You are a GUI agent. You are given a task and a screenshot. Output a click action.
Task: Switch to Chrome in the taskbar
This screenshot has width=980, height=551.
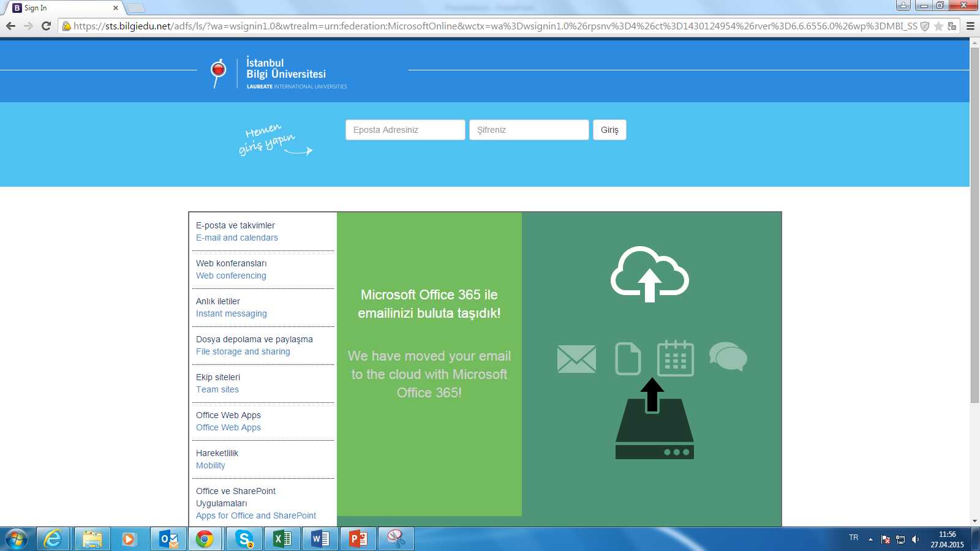click(205, 539)
